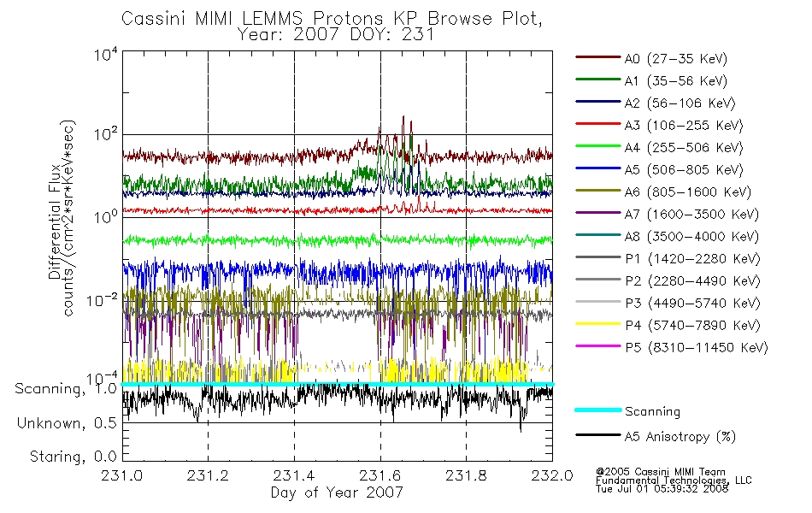Click the A3 (106-255 KeV) legend label

click(684, 126)
